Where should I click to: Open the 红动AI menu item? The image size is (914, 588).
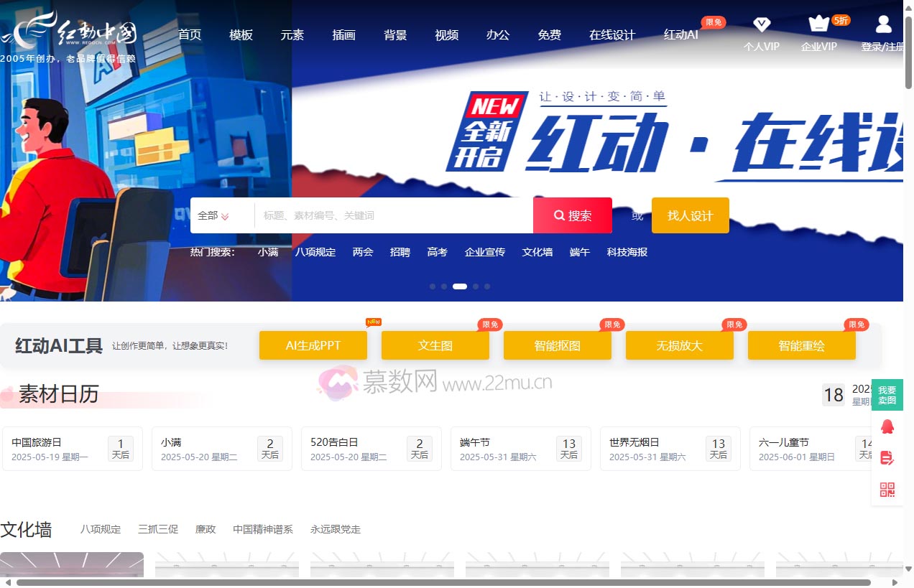[678, 34]
